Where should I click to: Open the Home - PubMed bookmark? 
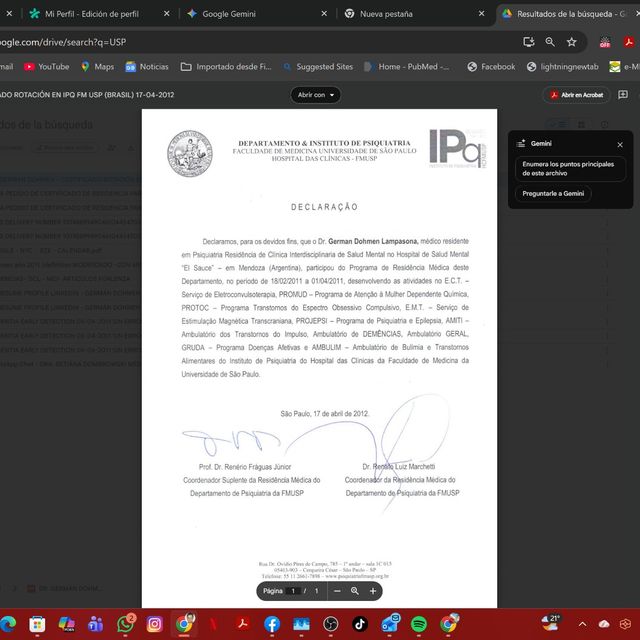407,67
